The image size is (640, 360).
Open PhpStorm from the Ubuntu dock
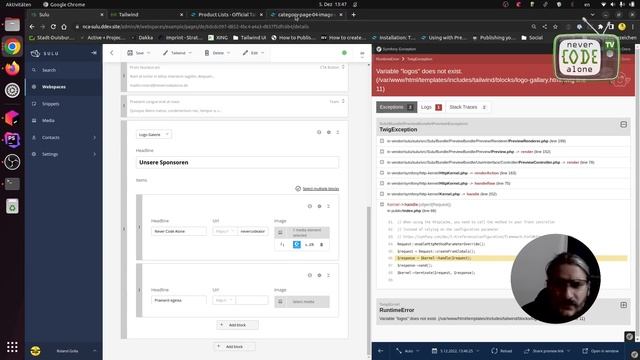[x=12, y=140]
